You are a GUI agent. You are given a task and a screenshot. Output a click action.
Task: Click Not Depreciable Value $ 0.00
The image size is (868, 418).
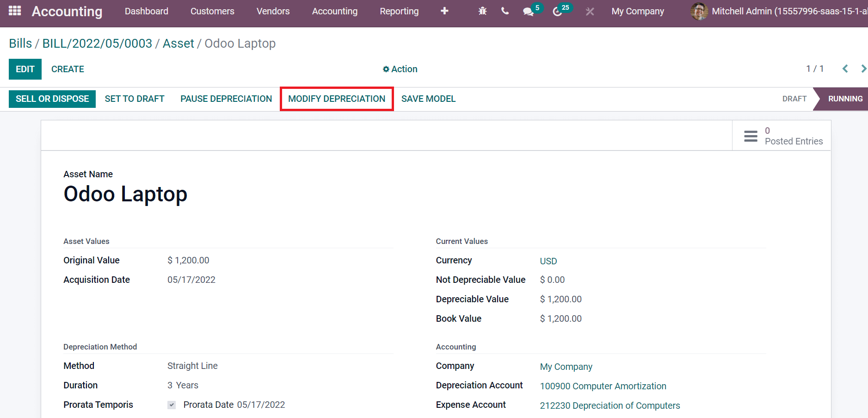[552, 280]
